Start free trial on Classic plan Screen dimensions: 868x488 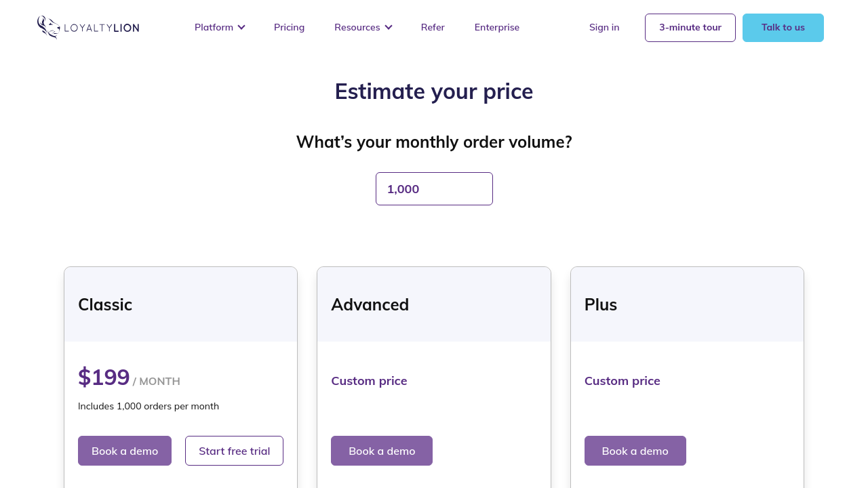click(x=234, y=451)
